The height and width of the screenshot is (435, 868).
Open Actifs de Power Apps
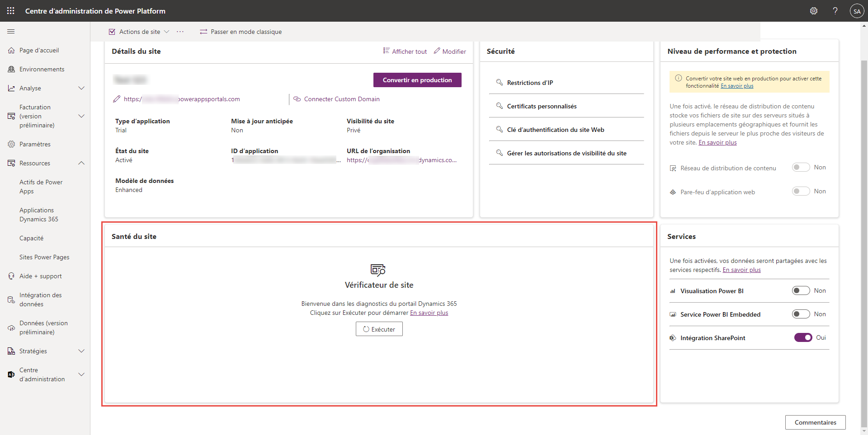(41, 187)
